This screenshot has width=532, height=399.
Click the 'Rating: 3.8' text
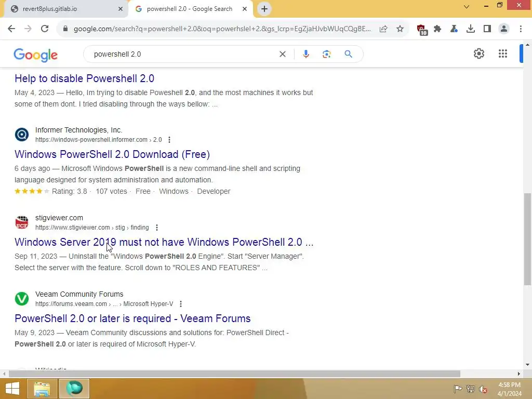[x=69, y=191]
